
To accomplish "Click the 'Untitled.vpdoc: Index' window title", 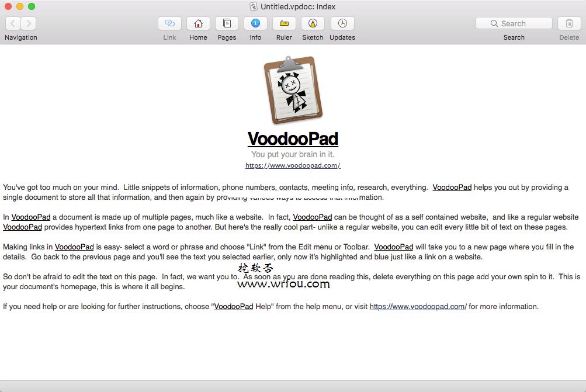I will (x=298, y=6).
